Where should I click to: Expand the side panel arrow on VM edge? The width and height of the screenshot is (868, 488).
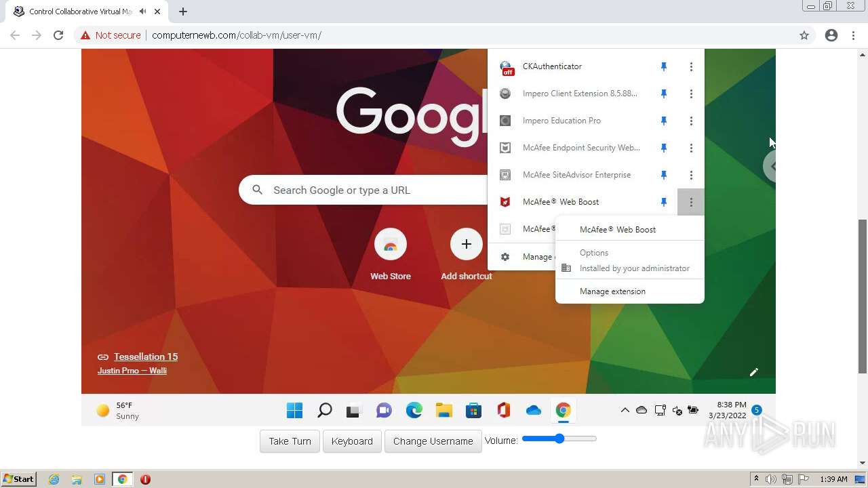pyautogui.click(x=770, y=166)
